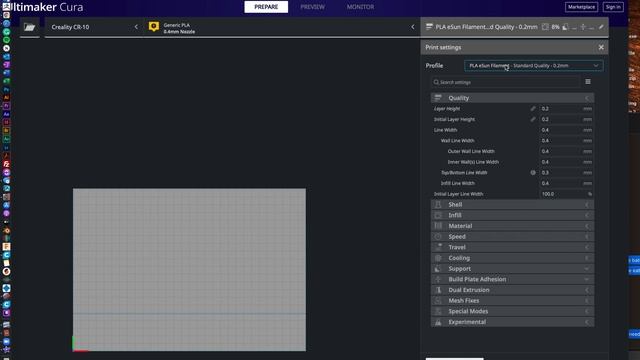The width and height of the screenshot is (640, 360).
Task: Click the print settings summary header bar
Action: pos(514,27)
